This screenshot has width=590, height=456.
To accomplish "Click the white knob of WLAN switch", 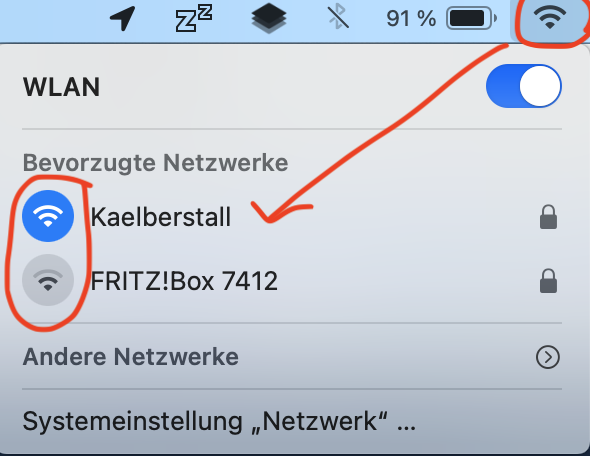I will (540, 86).
